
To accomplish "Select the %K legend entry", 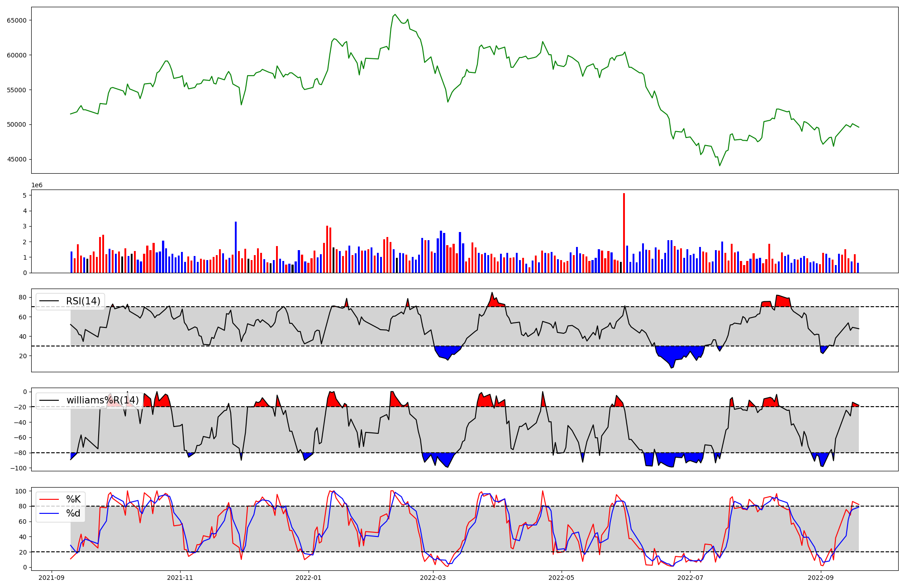I will (73, 499).
